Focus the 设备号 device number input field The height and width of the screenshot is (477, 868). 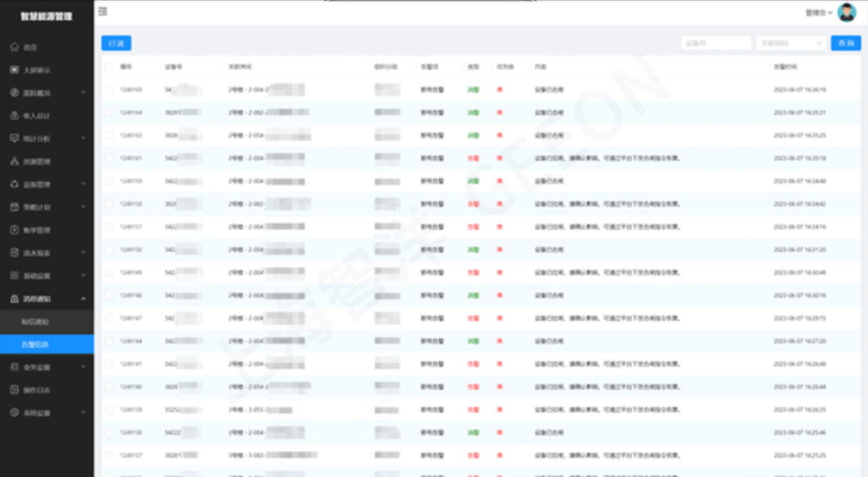[715, 43]
